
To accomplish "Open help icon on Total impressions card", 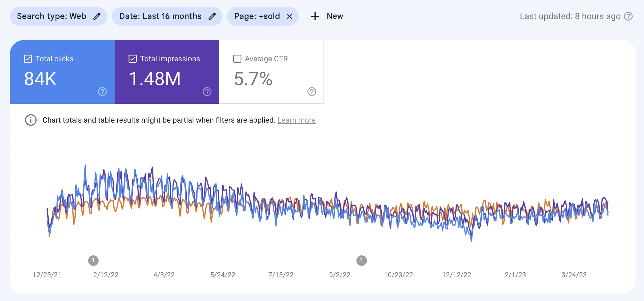I will 207,92.
